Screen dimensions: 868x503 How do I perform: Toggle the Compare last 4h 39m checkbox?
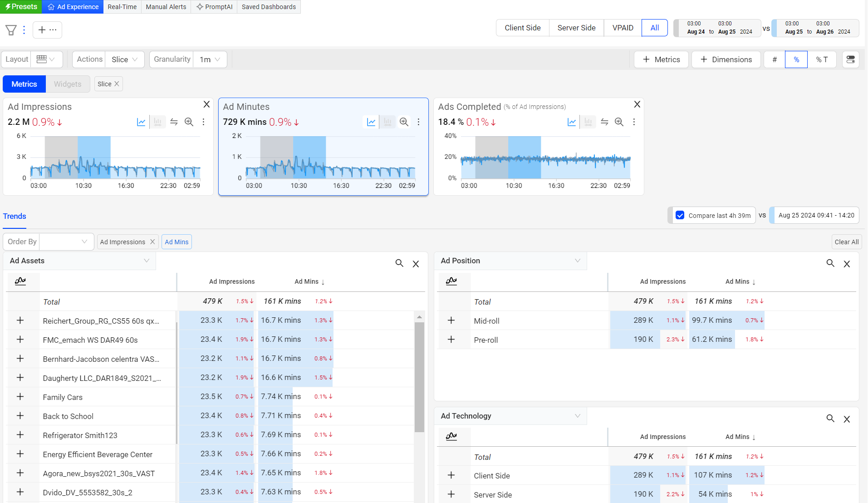pyautogui.click(x=680, y=216)
